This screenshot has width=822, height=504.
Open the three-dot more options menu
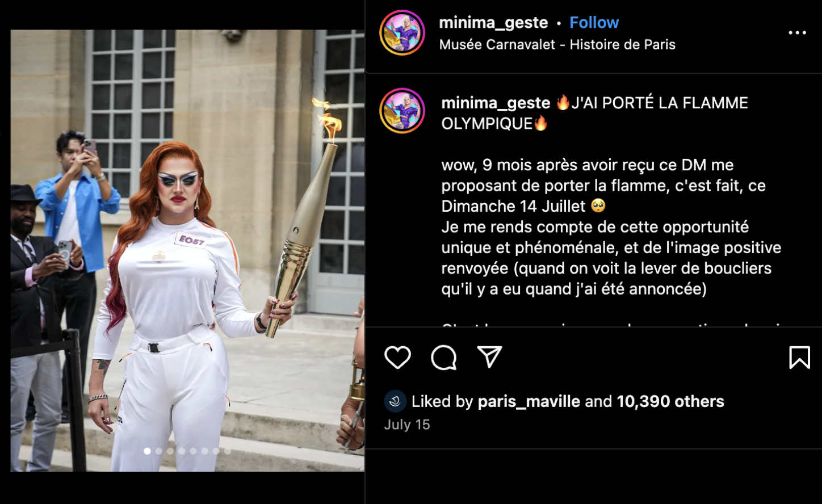click(797, 33)
